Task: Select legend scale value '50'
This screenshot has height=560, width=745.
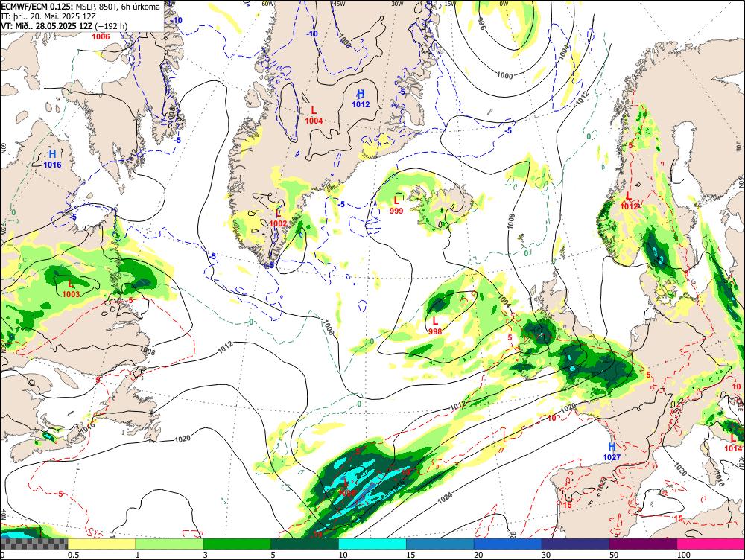Action: click(x=614, y=555)
